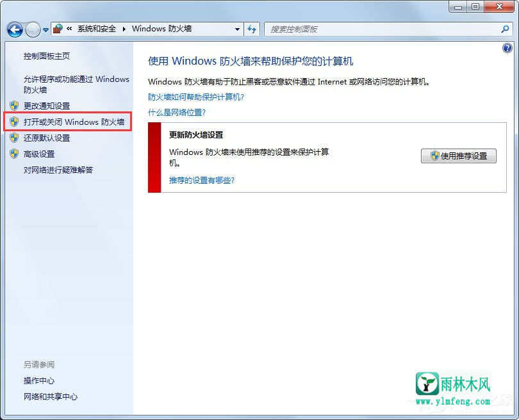Screen dimensions: 519x420
Task: Expand the arrow after 系统和安全
Action: pyautogui.click(x=124, y=29)
